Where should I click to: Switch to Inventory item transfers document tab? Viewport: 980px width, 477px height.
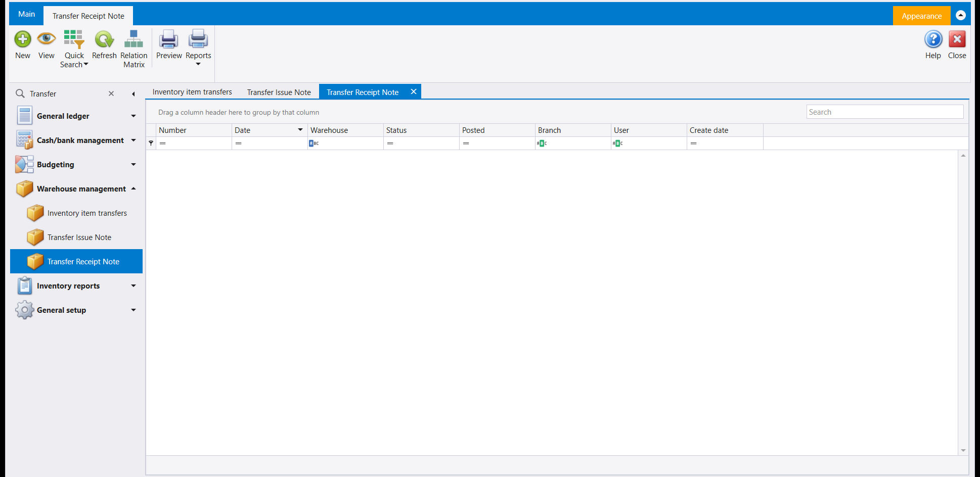pyautogui.click(x=192, y=92)
